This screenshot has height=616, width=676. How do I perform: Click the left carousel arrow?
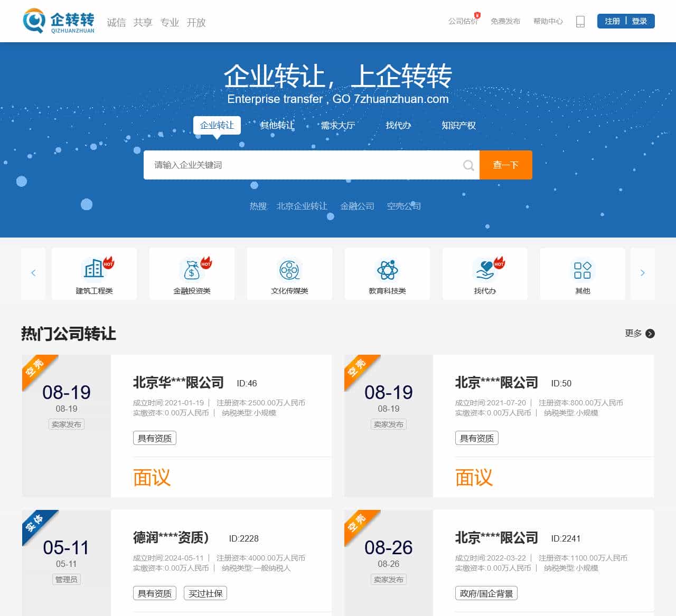[x=33, y=273]
